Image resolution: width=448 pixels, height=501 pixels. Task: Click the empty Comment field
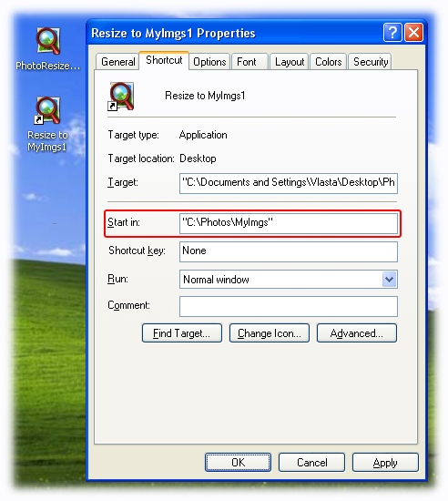(x=289, y=306)
